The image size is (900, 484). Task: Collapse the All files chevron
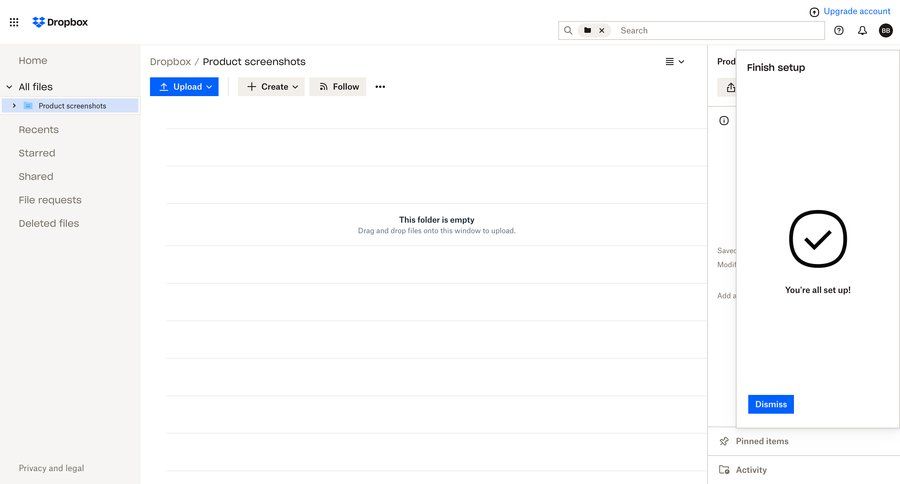pos(9,87)
